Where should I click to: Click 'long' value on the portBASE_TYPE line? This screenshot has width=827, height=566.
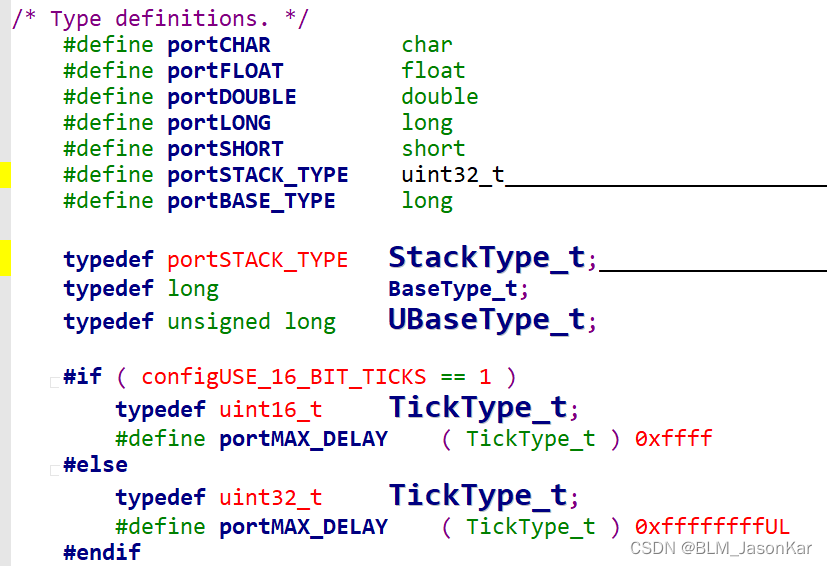pyautogui.click(x=427, y=201)
